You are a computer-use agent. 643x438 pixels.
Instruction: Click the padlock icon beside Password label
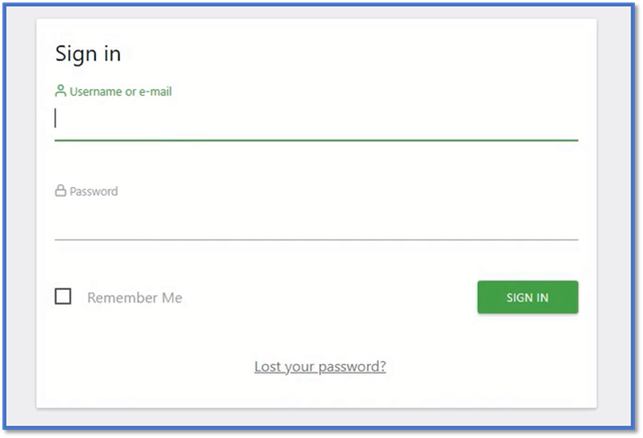tap(60, 191)
